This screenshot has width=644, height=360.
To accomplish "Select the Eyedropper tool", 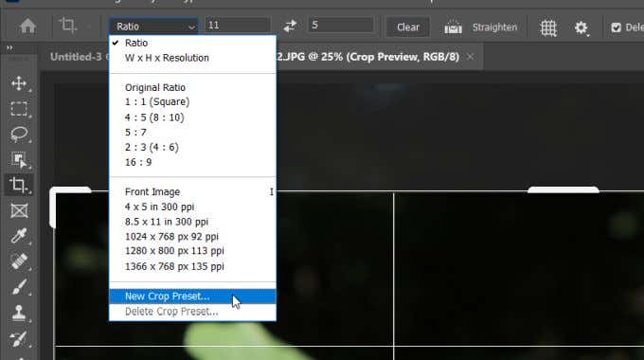I will [x=19, y=236].
